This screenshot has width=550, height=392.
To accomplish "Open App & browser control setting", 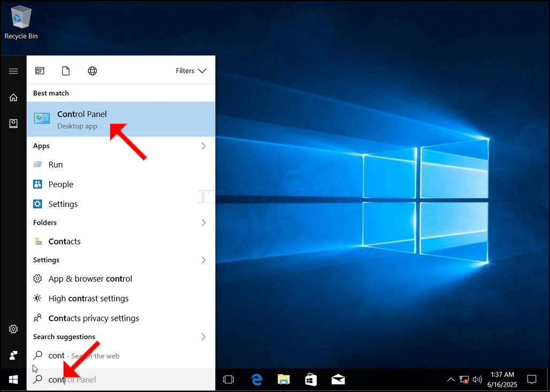I will point(121,279).
